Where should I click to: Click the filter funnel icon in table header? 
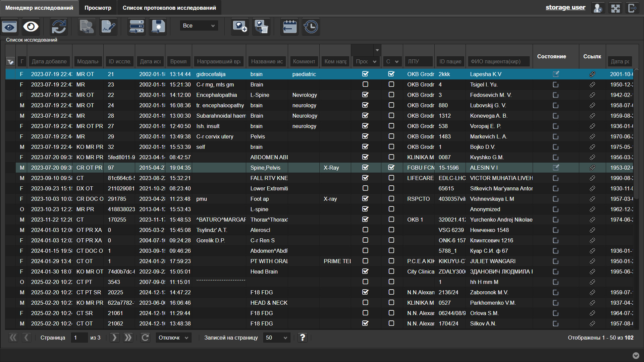point(10,62)
